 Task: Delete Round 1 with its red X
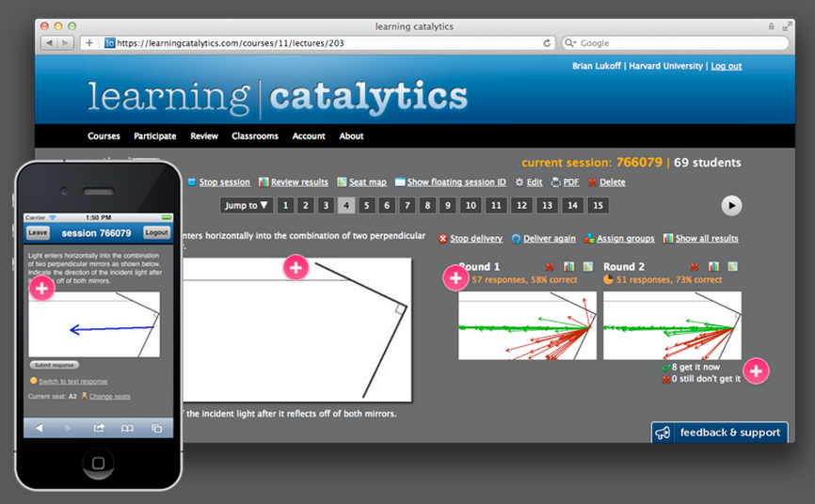[550, 266]
